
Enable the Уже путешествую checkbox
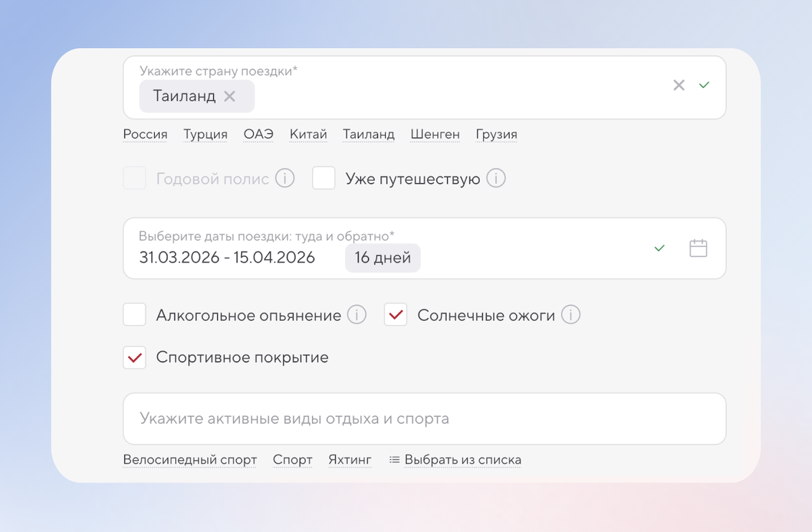pyautogui.click(x=323, y=178)
